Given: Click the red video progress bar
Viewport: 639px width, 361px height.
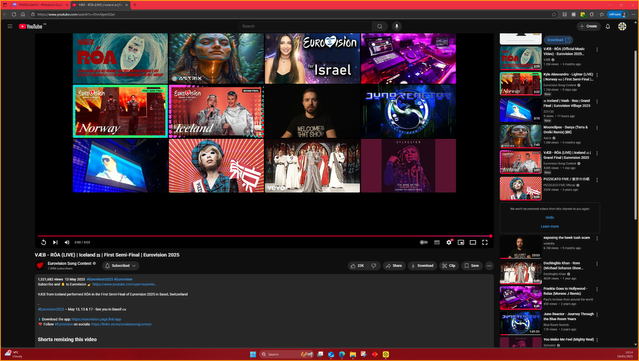Looking at the screenshot, I should (x=265, y=236).
